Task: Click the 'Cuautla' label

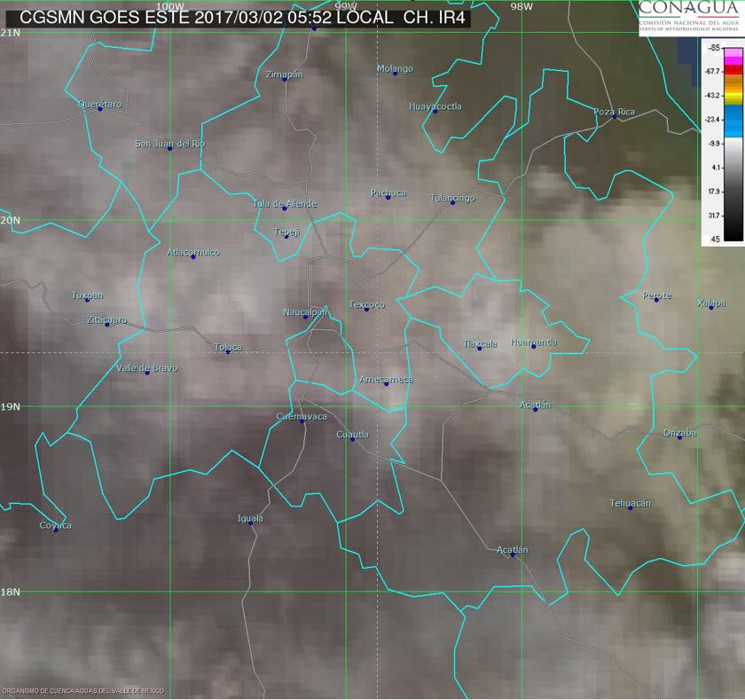Action: (353, 435)
